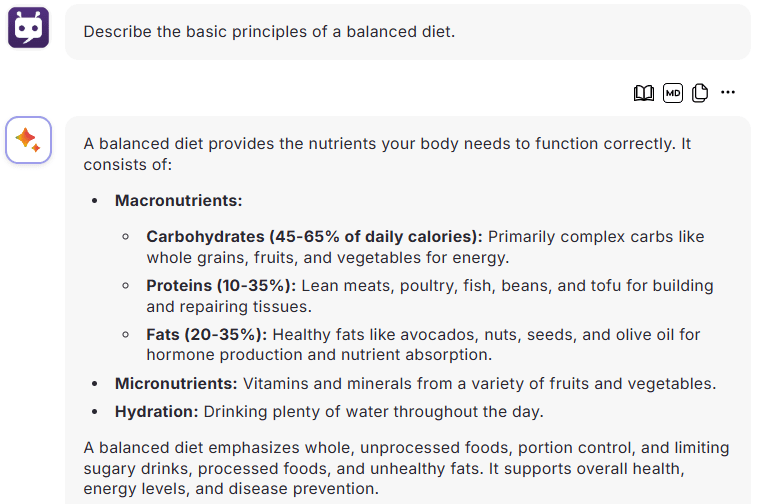This screenshot has height=504, width=758.
Task: Click the closing paragraph about whole unprocessed foods
Action: [406, 468]
